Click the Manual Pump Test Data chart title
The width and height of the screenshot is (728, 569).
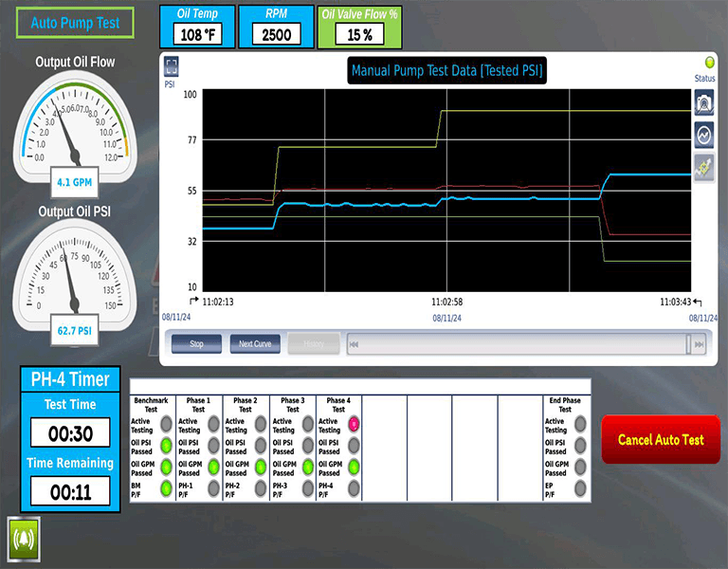447,70
